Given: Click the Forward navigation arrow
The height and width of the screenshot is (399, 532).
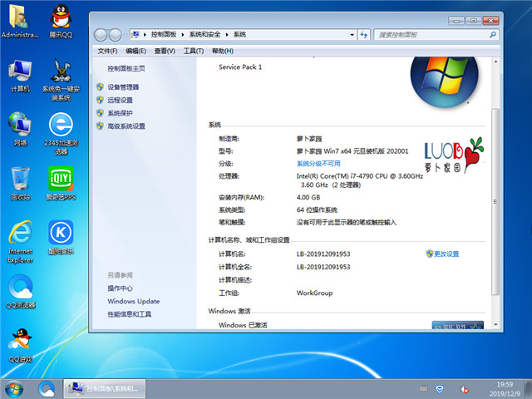Looking at the screenshot, I should point(115,35).
